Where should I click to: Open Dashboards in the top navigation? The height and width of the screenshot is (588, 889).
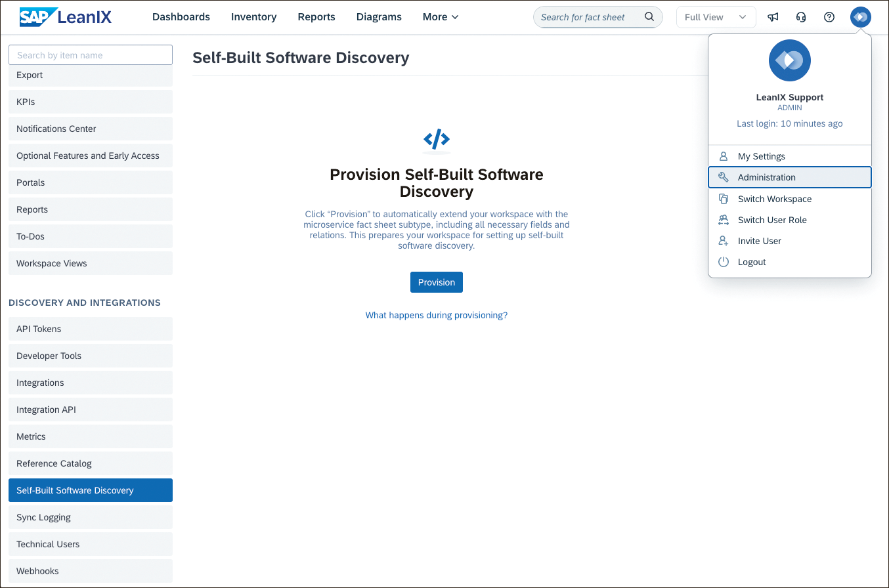[x=181, y=17]
